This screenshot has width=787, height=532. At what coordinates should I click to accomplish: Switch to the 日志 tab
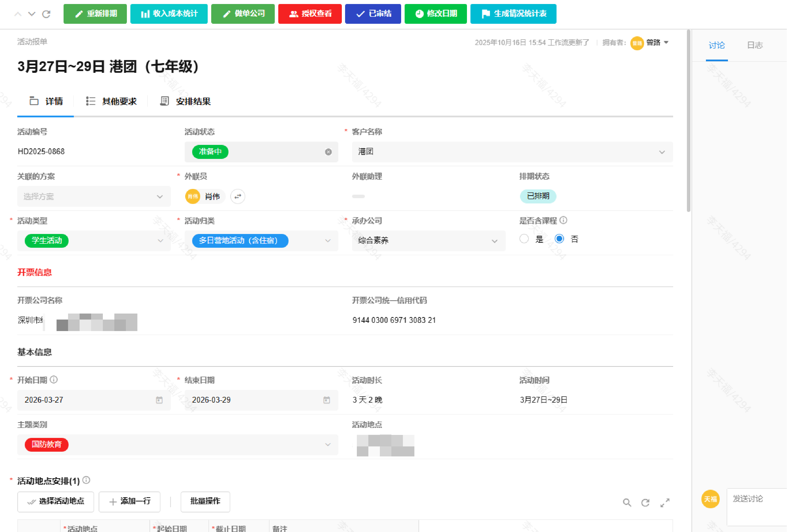point(754,45)
